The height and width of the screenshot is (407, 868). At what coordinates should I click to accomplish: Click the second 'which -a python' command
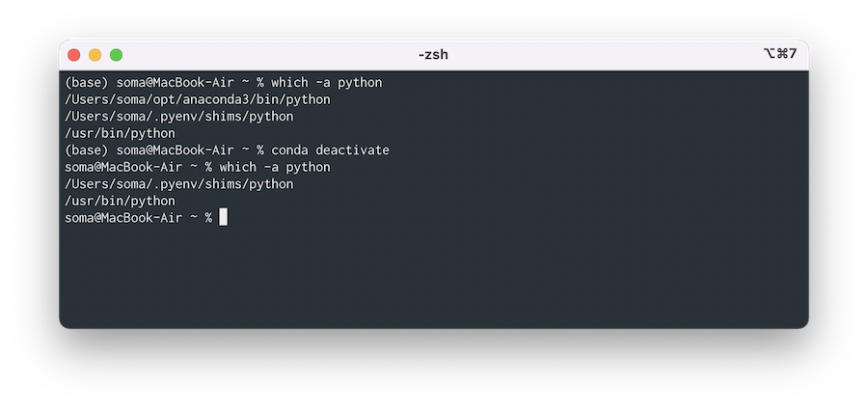tap(275, 167)
